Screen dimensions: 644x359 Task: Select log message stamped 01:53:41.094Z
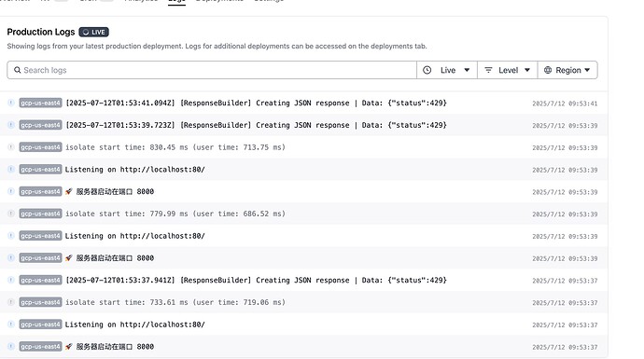pyautogui.click(x=256, y=103)
